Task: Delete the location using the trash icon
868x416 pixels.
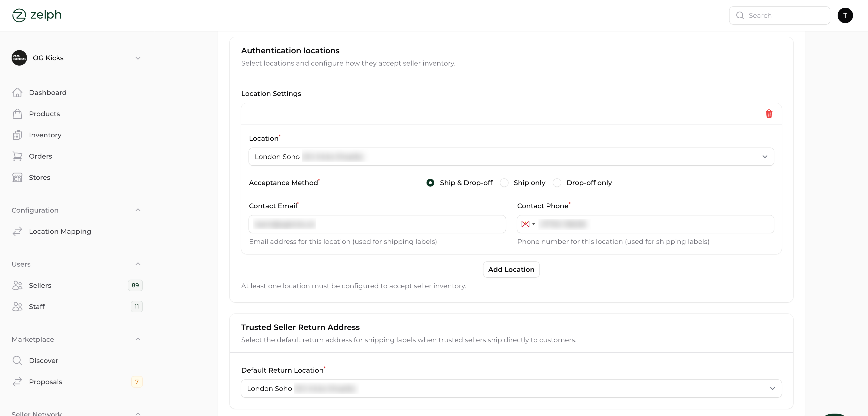Action: click(769, 114)
